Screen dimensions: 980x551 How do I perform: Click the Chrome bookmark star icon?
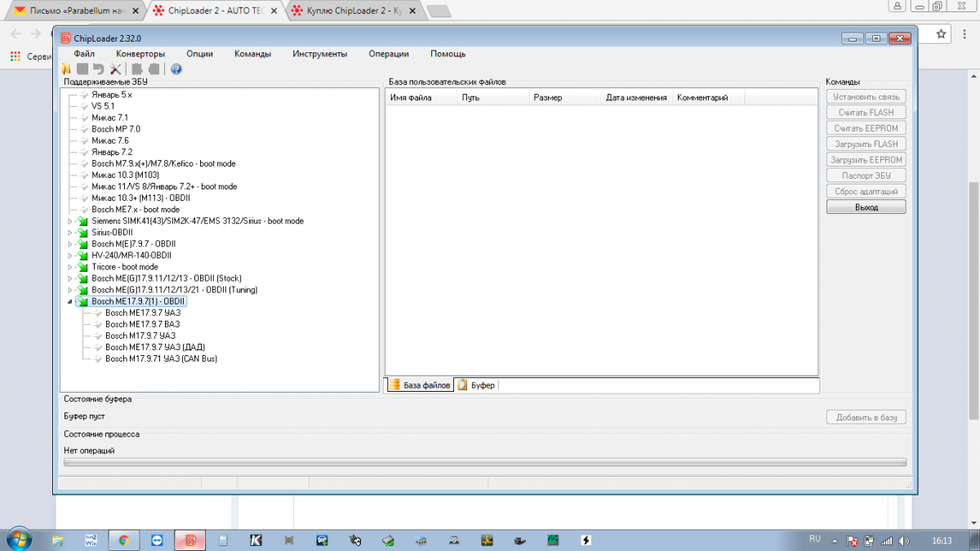942,33
